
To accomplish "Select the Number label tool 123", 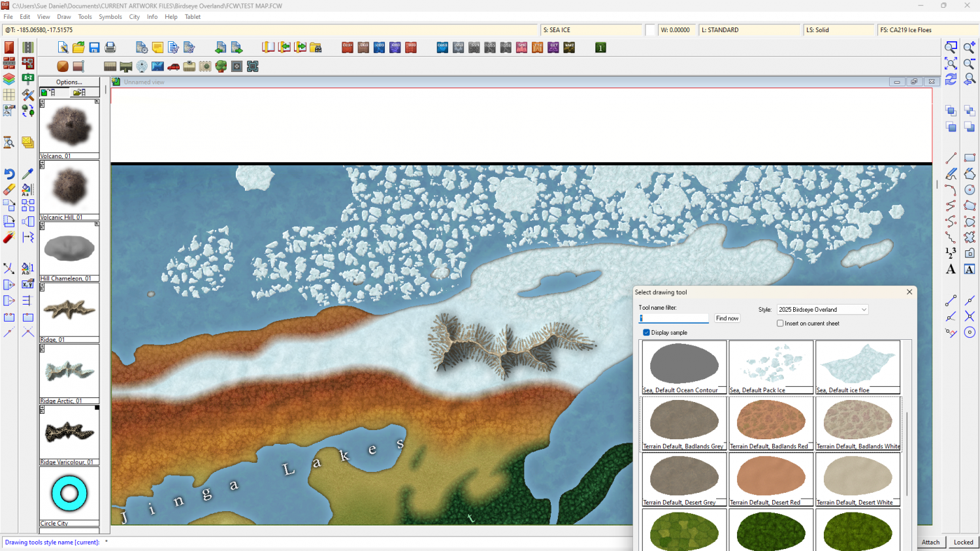I will coord(951,253).
